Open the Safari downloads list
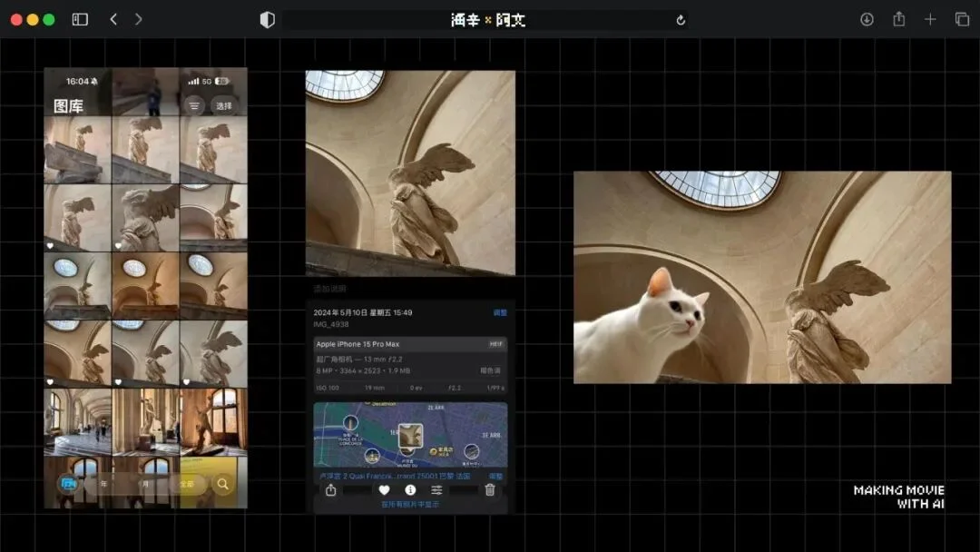The image size is (980, 552). click(x=867, y=19)
